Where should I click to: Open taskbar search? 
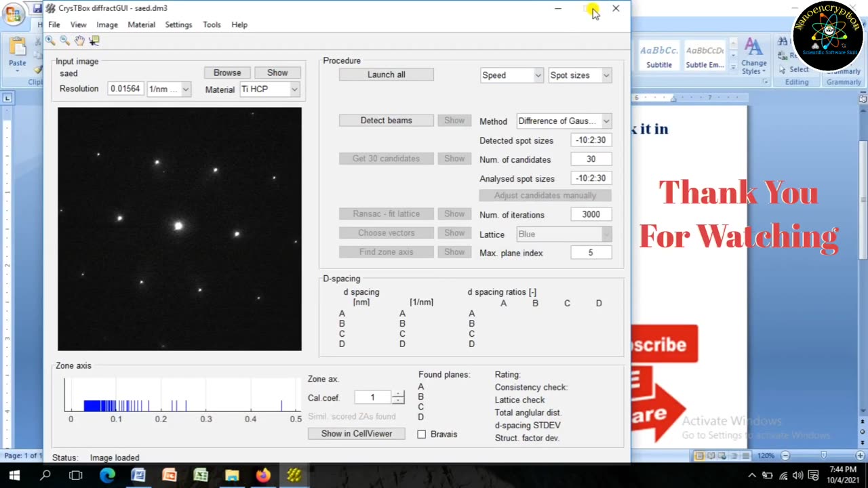[x=45, y=476]
